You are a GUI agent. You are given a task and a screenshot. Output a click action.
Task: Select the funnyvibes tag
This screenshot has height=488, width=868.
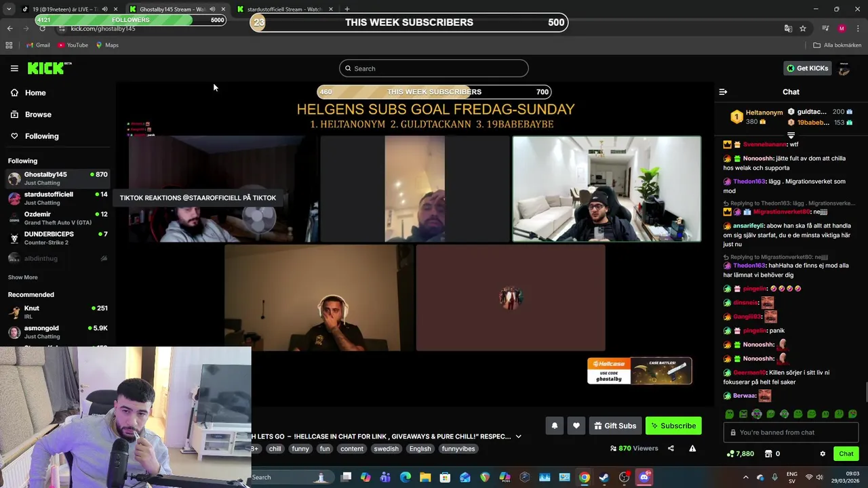point(458,449)
